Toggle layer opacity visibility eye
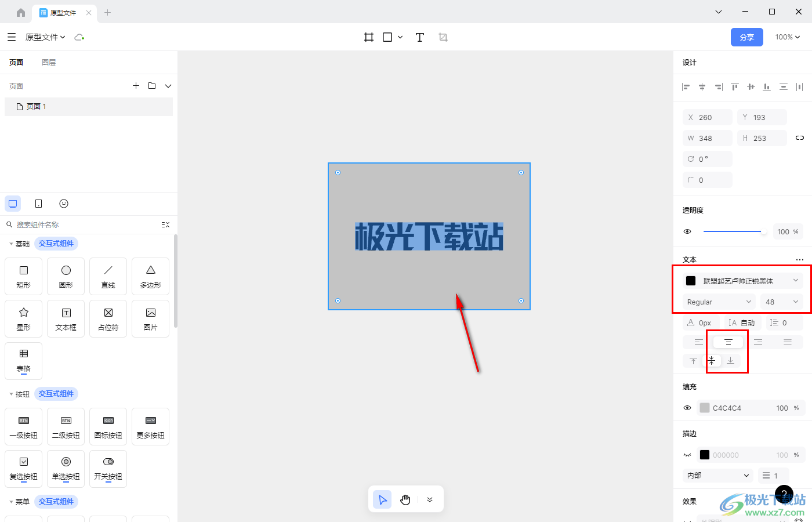 (x=687, y=231)
